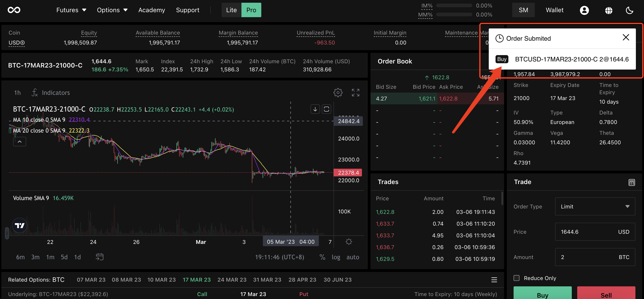Toggle percent scale on chart

[322, 257]
